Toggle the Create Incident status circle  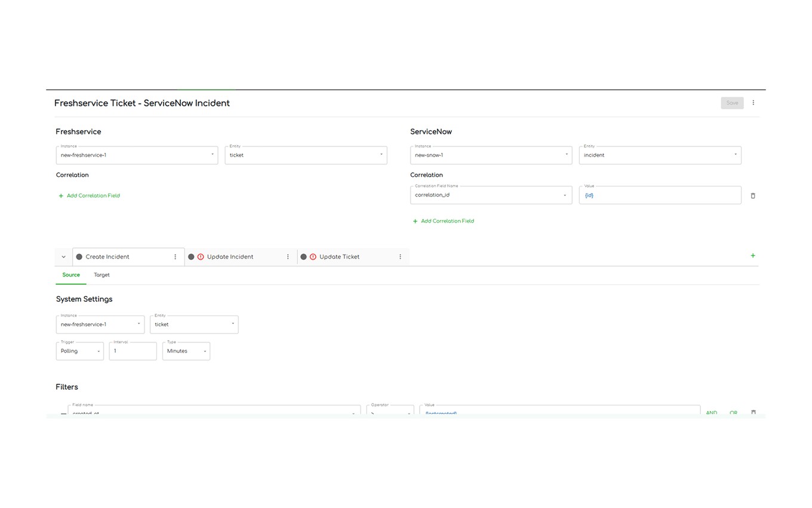click(79, 257)
